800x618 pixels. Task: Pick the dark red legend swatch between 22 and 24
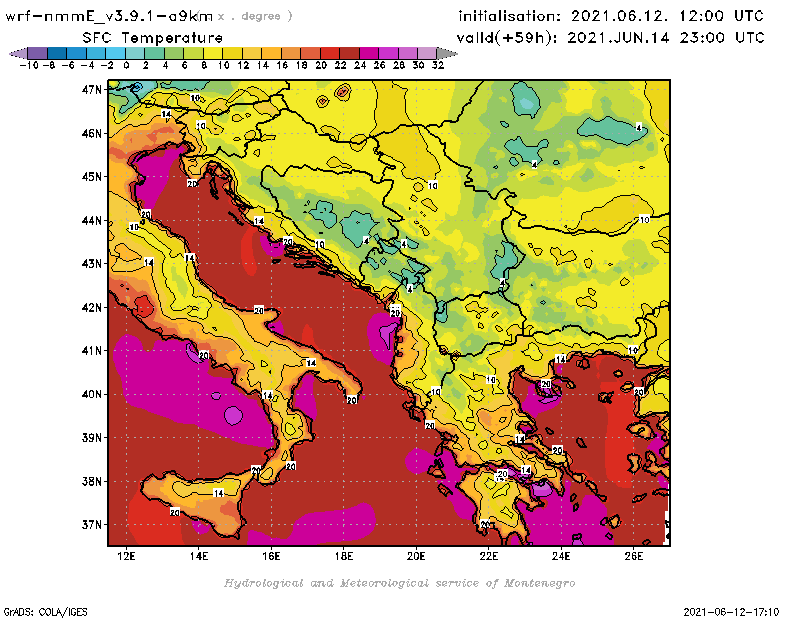click(349, 53)
